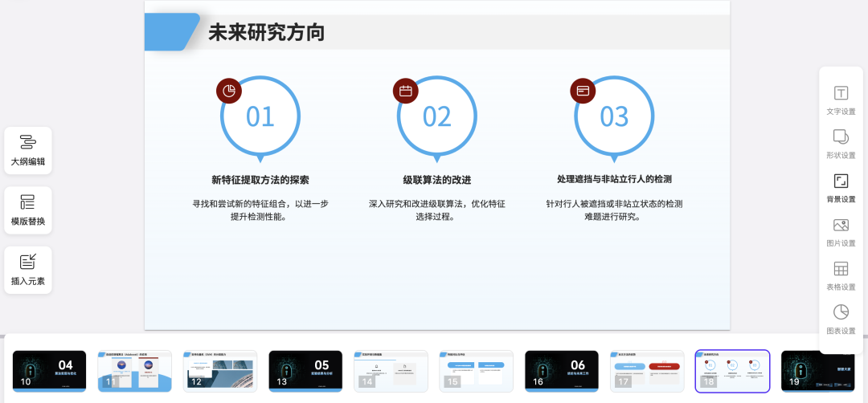This screenshot has height=403, width=868.
Task: Click the red pie chart icon on circle 01
Action: (229, 91)
